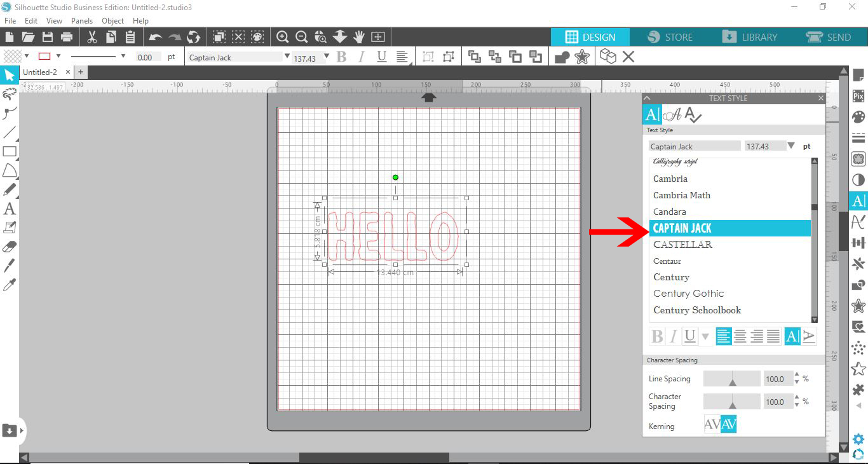Image resolution: width=868 pixels, height=464 pixels.
Task: Open the fill pattern dropdown arrow
Action: coord(27,57)
